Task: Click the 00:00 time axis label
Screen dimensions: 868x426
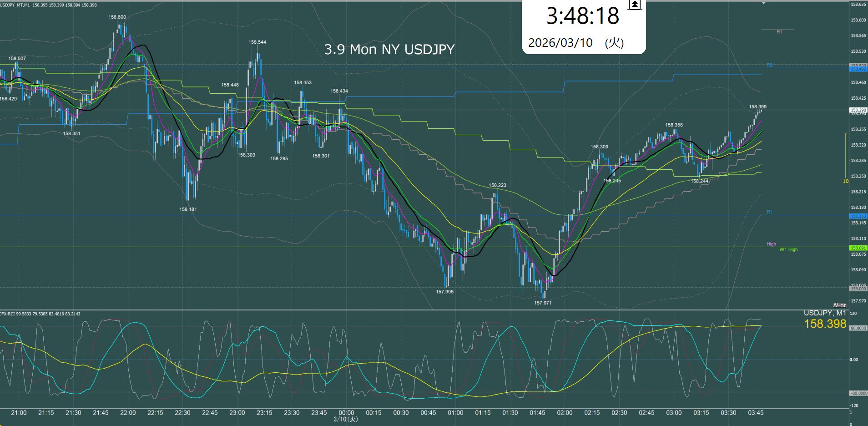Action: [346, 413]
